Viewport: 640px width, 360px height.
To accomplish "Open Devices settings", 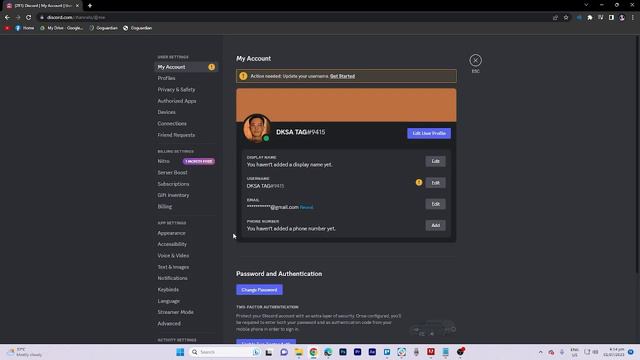I will 167,112.
